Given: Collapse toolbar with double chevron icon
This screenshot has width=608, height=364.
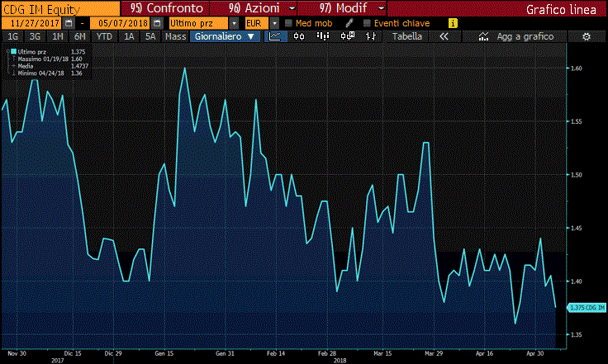Looking at the screenshot, I should 444,37.
